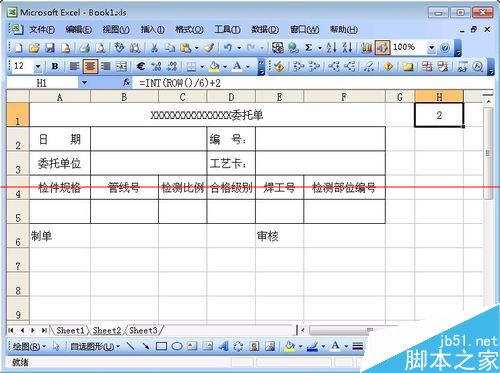
Task: Insert WordArt from the drawing toolbar
Action: click(x=223, y=346)
